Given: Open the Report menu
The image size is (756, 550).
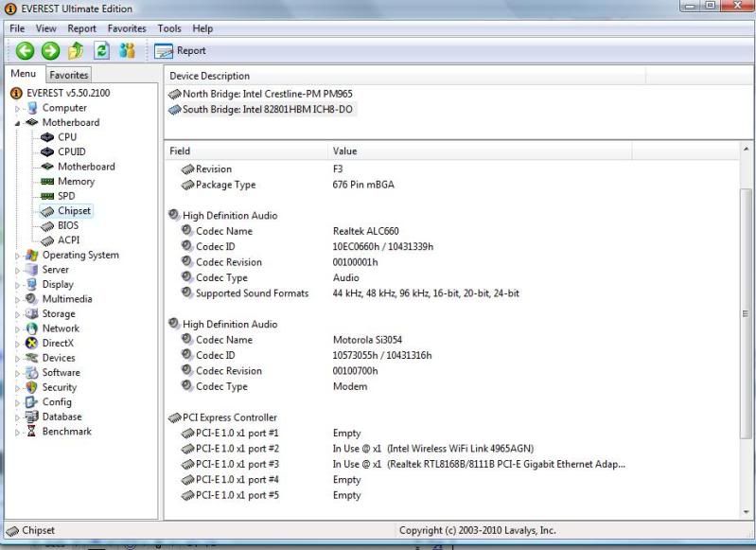Looking at the screenshot, I should [x=81, y=28].
